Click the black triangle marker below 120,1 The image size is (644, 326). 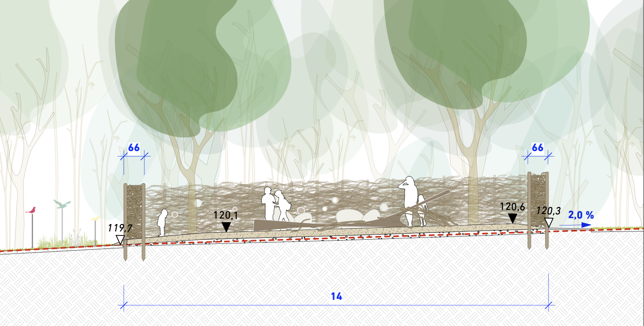coord(226,227)
